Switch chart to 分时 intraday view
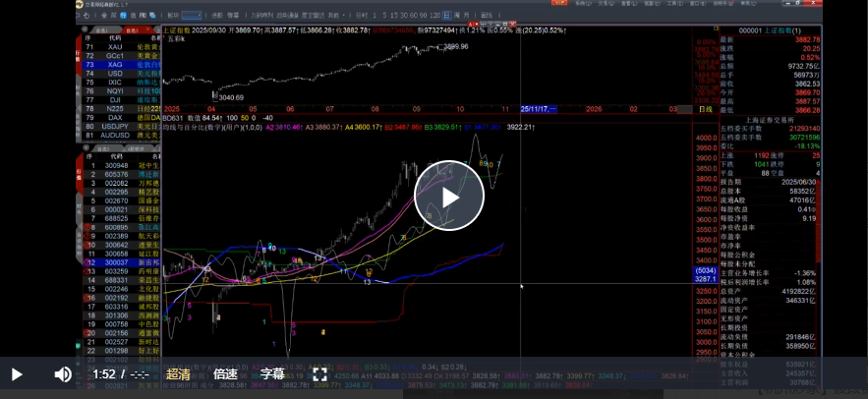Image resolution: width=868 pixels, height=399 pixels. 362,16
